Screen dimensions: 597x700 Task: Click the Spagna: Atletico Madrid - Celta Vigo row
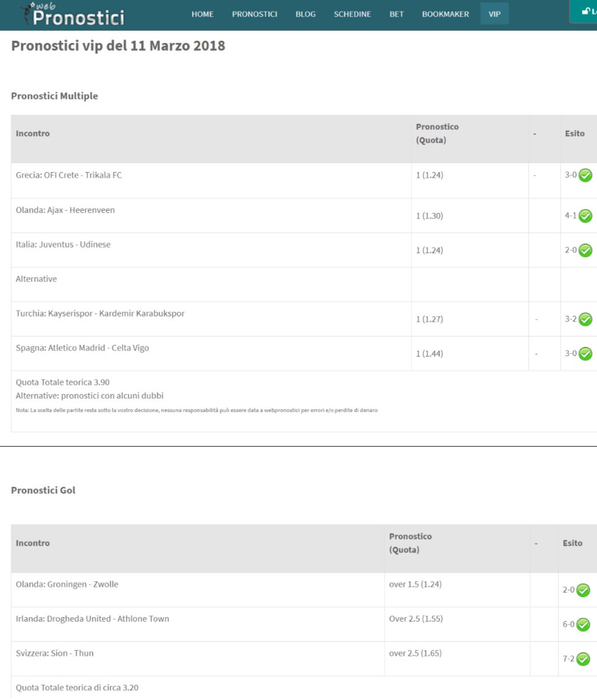[304, 353]
